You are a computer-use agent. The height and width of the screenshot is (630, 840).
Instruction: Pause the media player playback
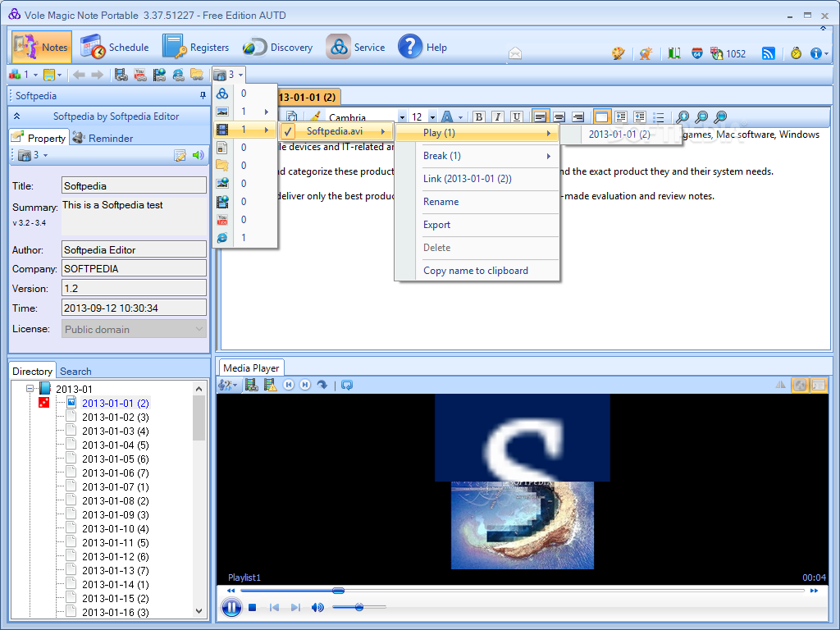pyautogui.click(x=231, y=607)
